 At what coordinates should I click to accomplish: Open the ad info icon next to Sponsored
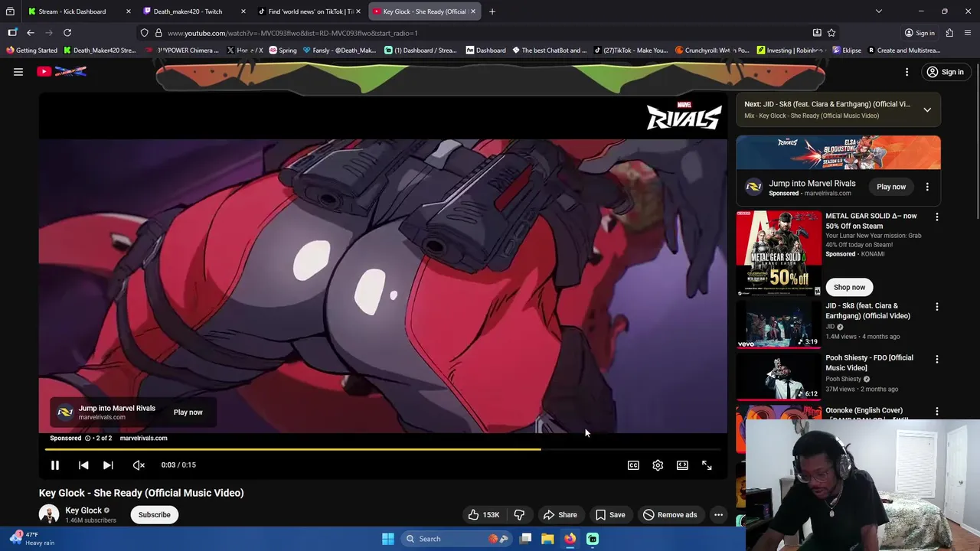point(87,439)
